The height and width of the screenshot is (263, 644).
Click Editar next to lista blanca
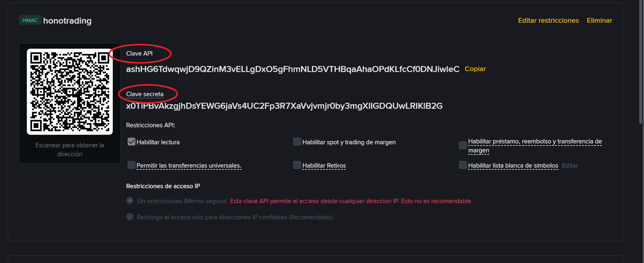(x=569, y=166)
